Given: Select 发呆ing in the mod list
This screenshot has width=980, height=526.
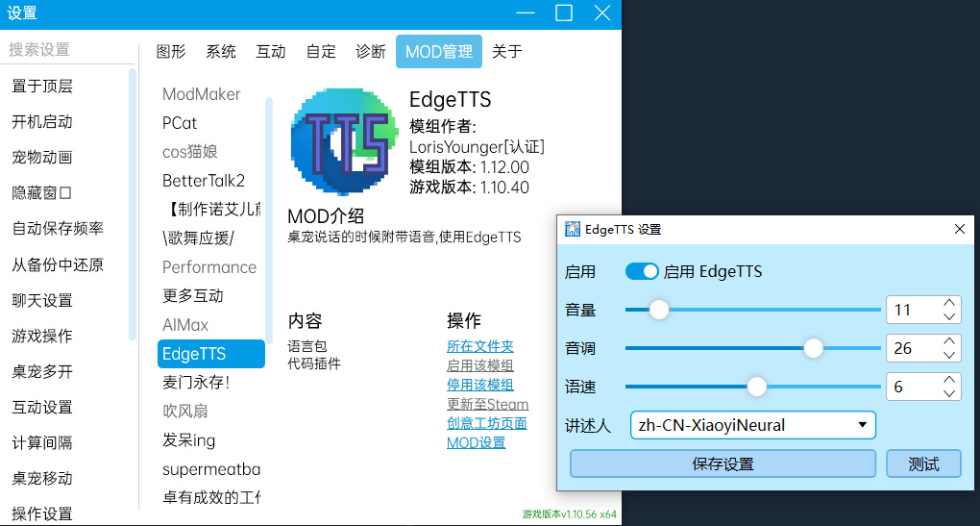Looking at the screenshot, I should (211, 440).
